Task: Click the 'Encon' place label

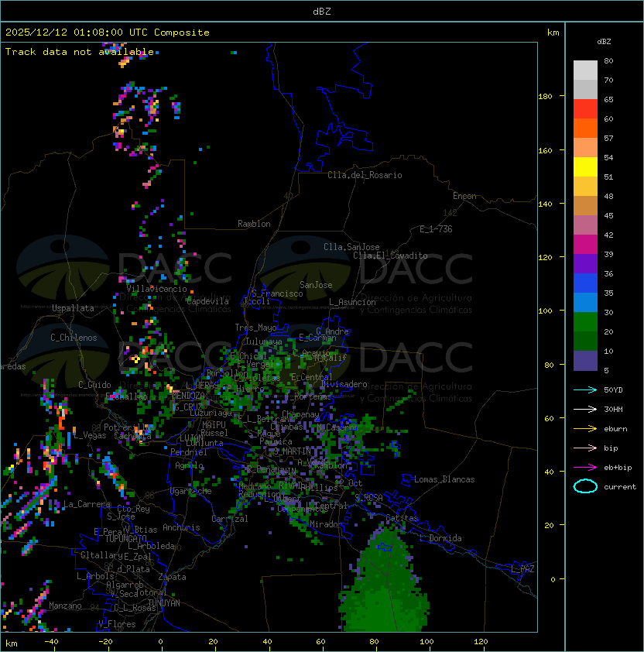Action: point(464,196)
